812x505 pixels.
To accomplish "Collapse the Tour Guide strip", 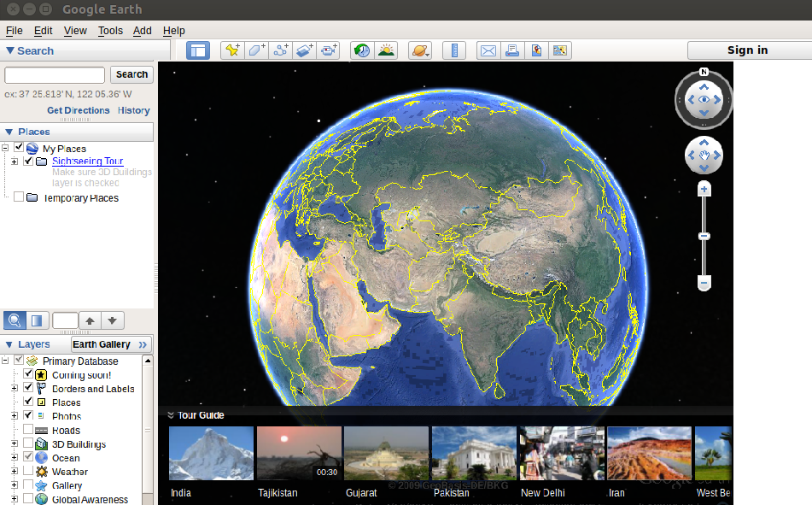I will tap(171, 414).
